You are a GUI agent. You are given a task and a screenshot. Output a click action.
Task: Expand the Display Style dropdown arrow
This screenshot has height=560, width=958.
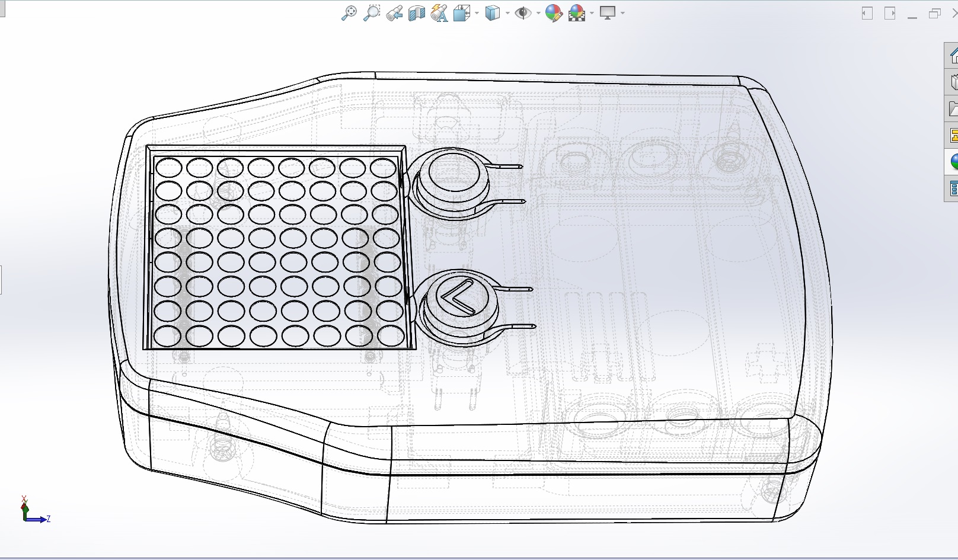click(507, 14)
